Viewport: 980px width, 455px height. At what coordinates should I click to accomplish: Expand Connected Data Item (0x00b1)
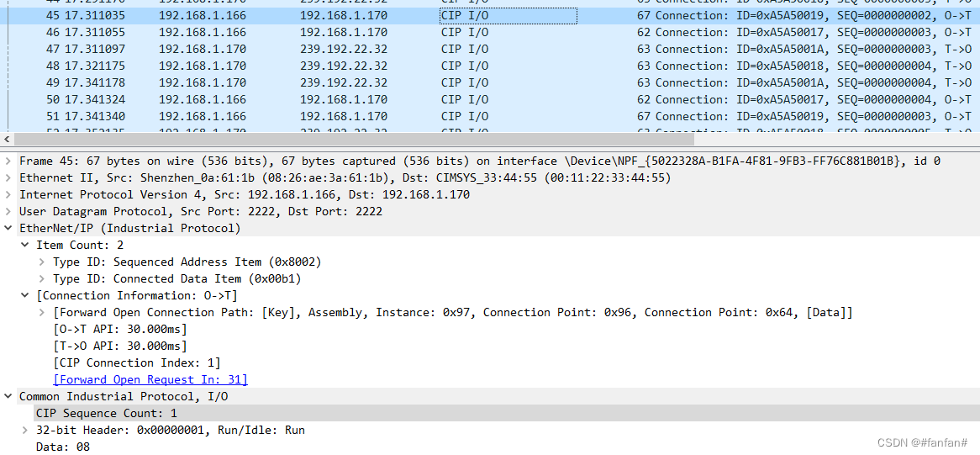coord(41,278)
